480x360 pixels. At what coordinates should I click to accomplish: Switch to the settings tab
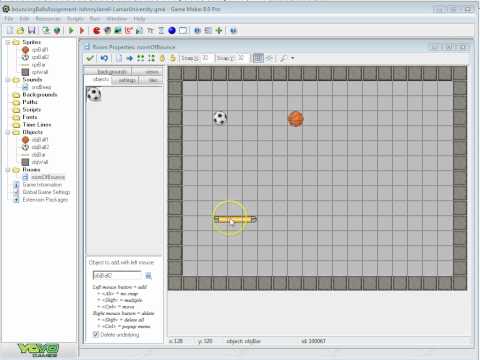coord(125,80)
